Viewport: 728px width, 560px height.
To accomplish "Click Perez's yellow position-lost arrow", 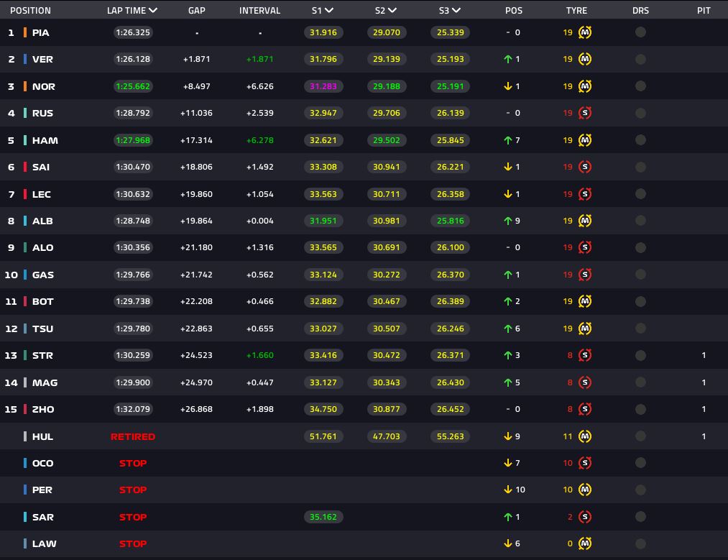I will [508, 490].
